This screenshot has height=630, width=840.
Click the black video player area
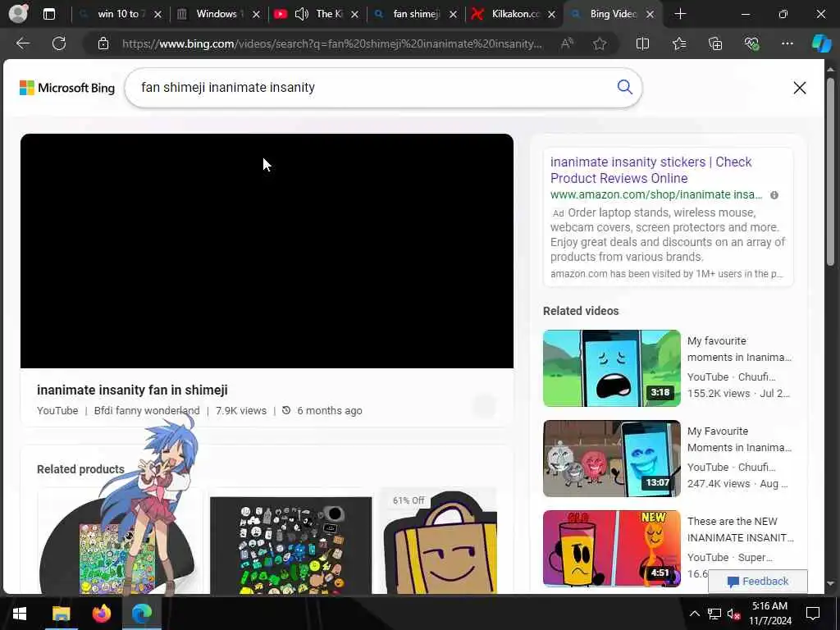[267, 251]
